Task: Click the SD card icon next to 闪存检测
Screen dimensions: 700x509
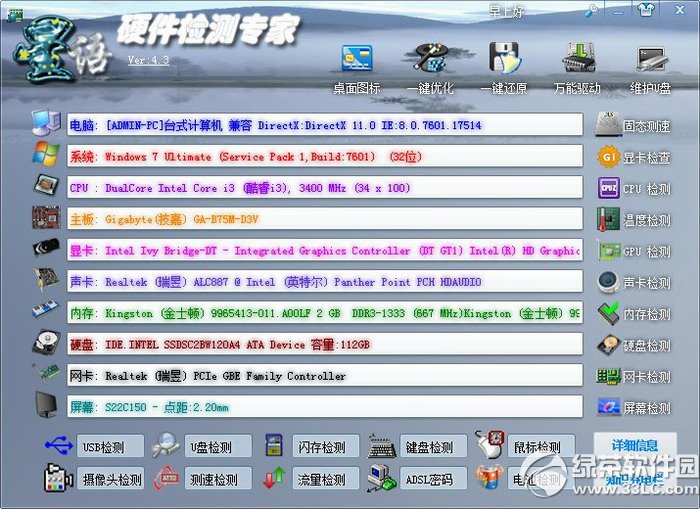Action: pos(274,446)
